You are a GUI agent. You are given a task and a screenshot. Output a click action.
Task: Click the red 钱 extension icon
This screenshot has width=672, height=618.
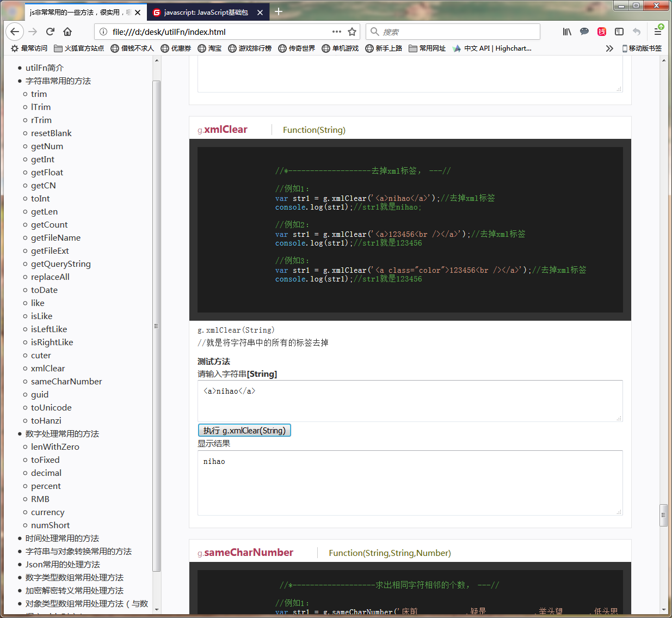pos(601,32)
